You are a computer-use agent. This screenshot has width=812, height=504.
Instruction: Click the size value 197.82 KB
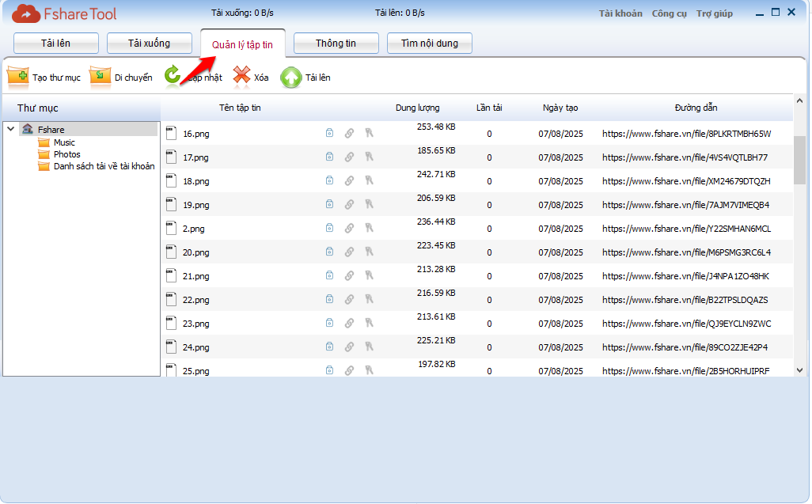(x=437, y=364)
